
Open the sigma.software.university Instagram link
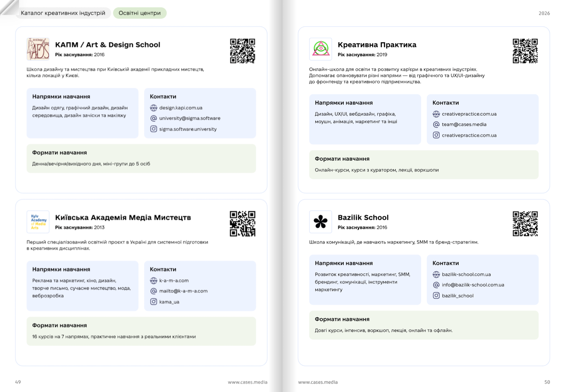[188, 129]
